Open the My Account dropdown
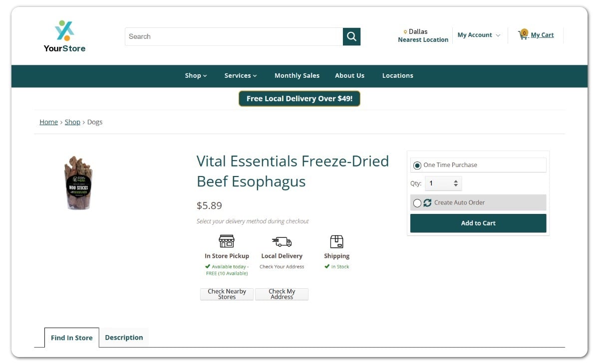The image size is (599, 364). coord(478,35)
